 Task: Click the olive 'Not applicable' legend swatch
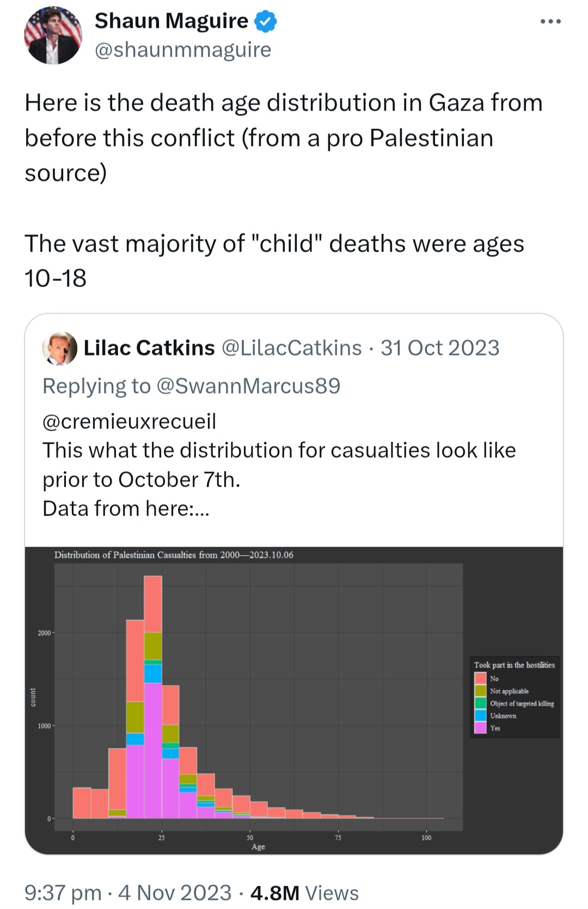click(480, 691)
